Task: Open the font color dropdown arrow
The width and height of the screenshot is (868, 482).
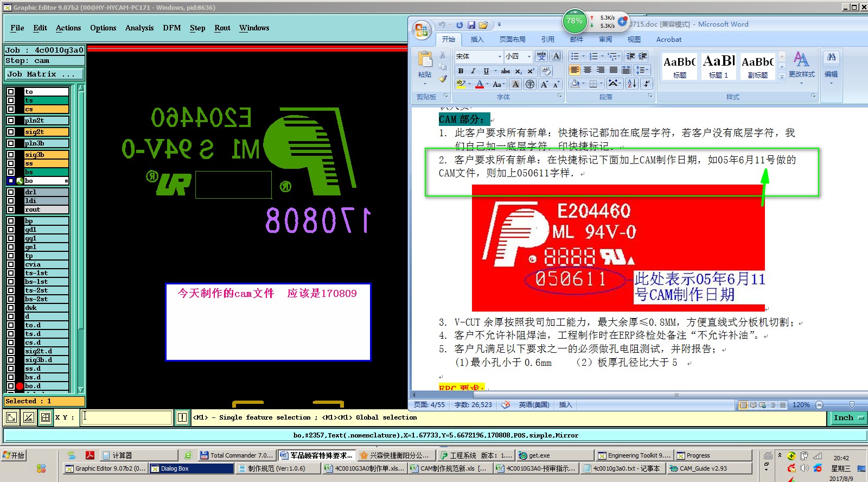Action: [x=488, y=84]
